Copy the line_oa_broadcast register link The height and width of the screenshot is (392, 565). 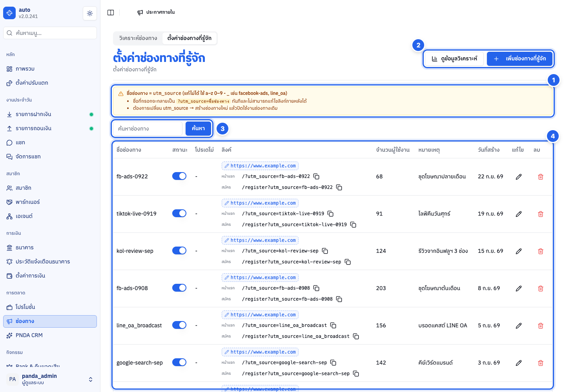(x=356, y=336)
